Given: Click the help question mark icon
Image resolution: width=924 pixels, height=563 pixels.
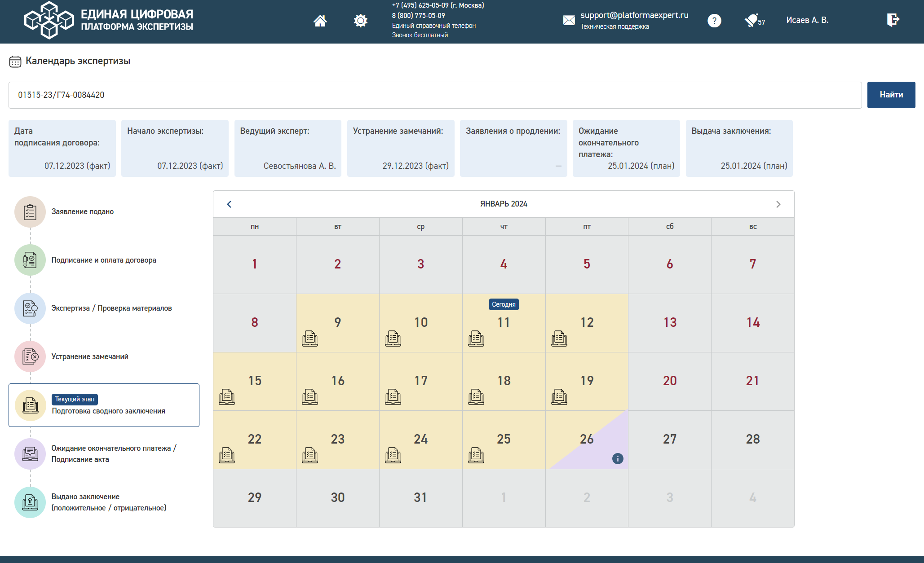Looking at the screenshot, I should tap(714, 21).
